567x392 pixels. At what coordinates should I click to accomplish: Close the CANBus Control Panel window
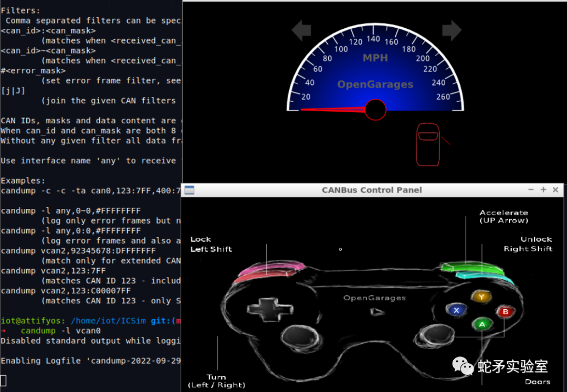[x=555, y=189]
